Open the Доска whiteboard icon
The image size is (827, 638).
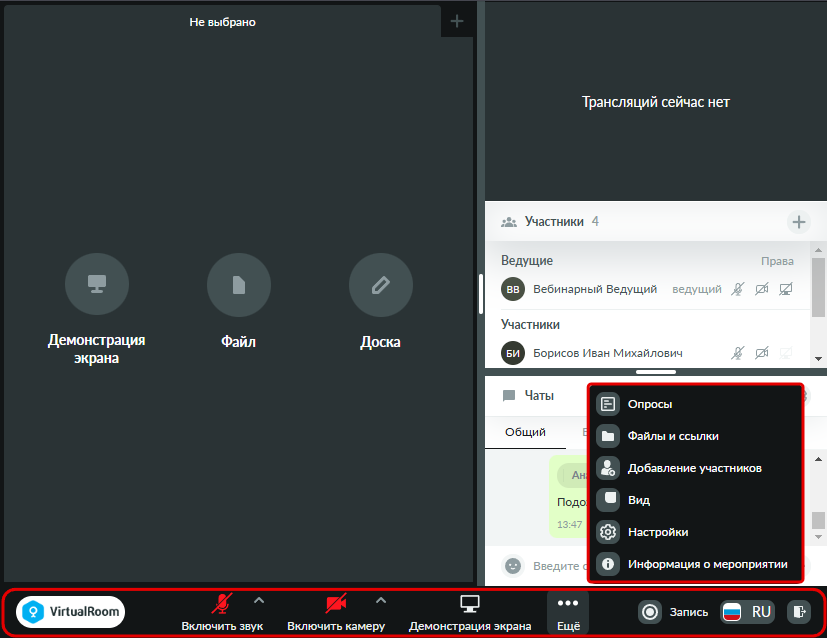(x=381, y=285)
